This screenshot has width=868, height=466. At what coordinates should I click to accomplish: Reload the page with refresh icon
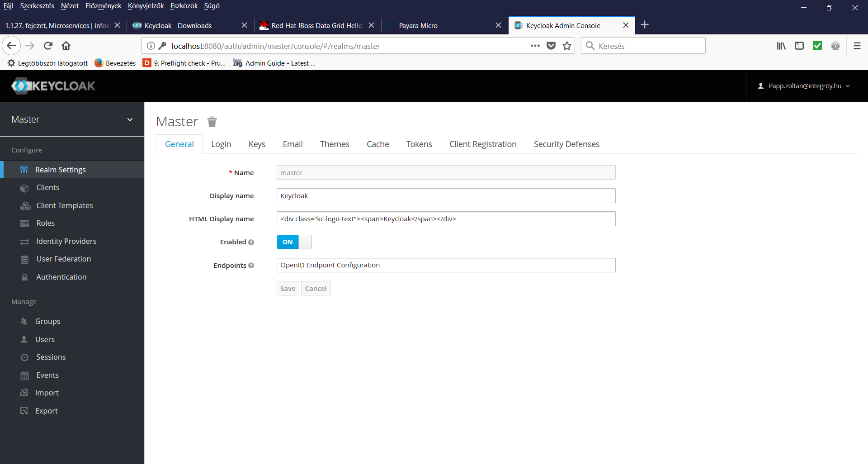(x=48, y=46)
